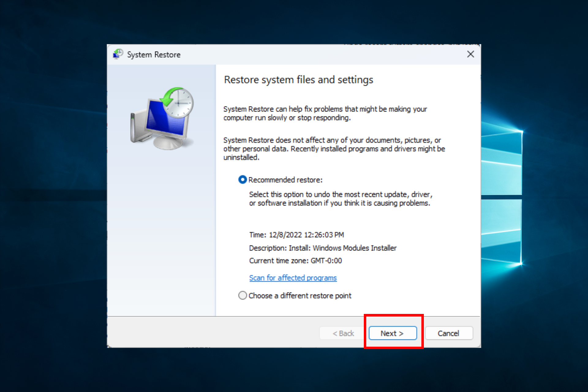Open Scan for affected programs link
The width and height of the screenshot is (588, 392).
click(293, 278)
